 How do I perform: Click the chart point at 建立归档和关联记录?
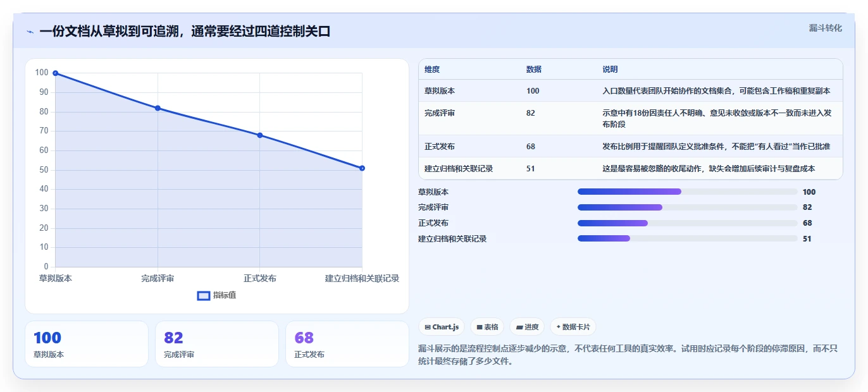[x=362, y=168]
